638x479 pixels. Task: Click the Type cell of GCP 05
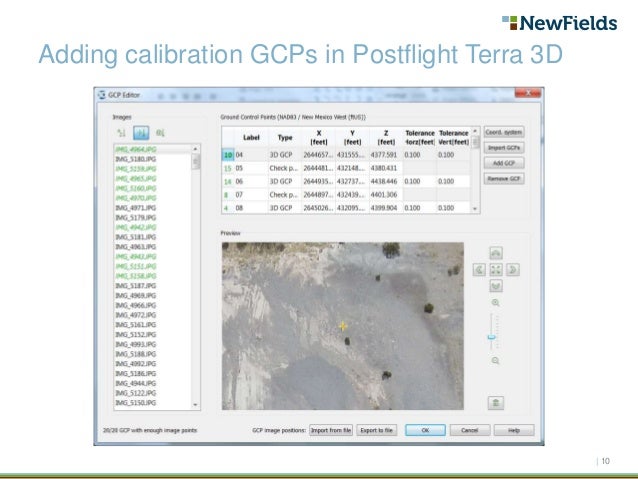pos(285,168)
